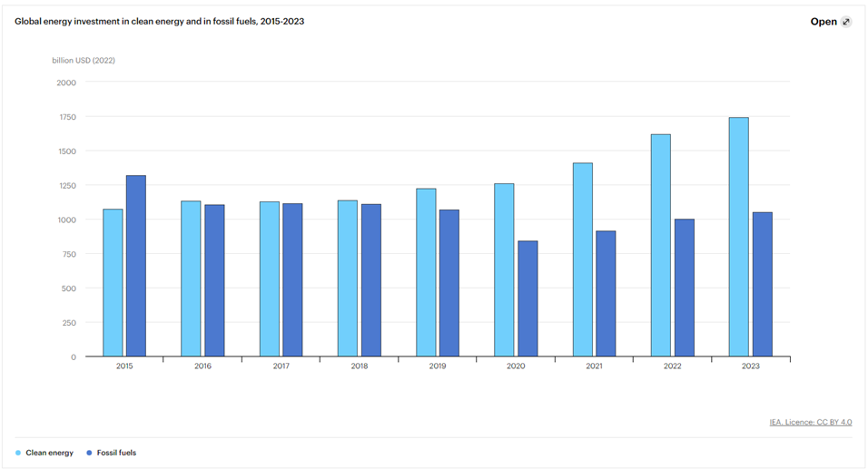Toggle the Fossil fuels legend item
This screenshot has width=868, height=469.
click(112, 453)
